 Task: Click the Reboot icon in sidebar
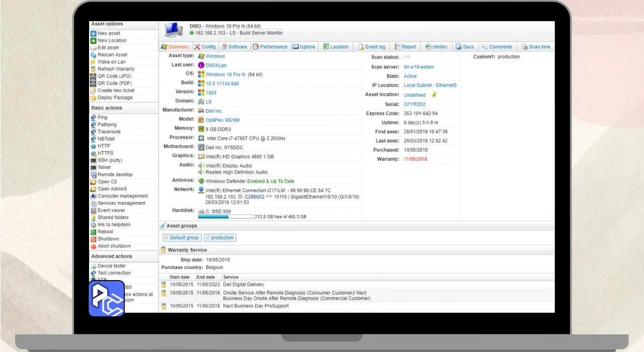click(x=93, y=232)
